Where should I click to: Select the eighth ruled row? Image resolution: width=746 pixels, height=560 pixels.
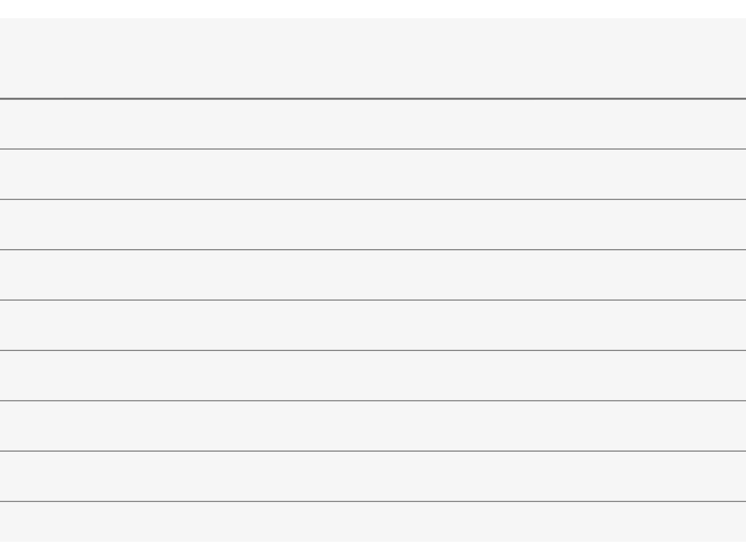tap(373, 476)
